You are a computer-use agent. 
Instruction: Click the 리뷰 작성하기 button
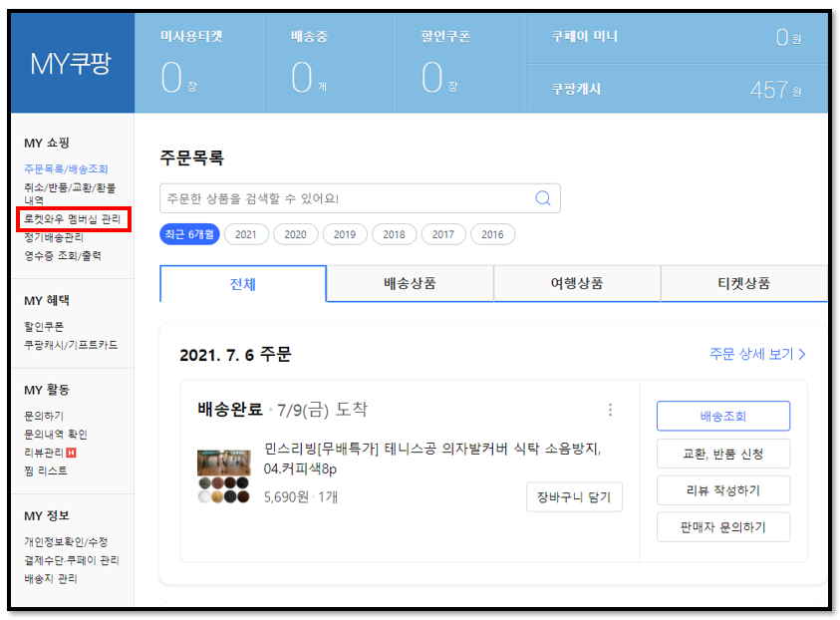point(723,489)
